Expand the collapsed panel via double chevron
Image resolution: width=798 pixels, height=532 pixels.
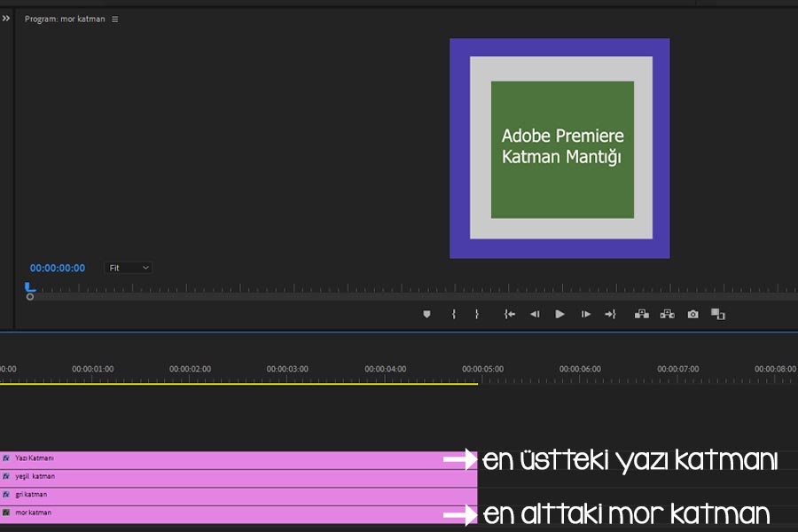point(6,18)
